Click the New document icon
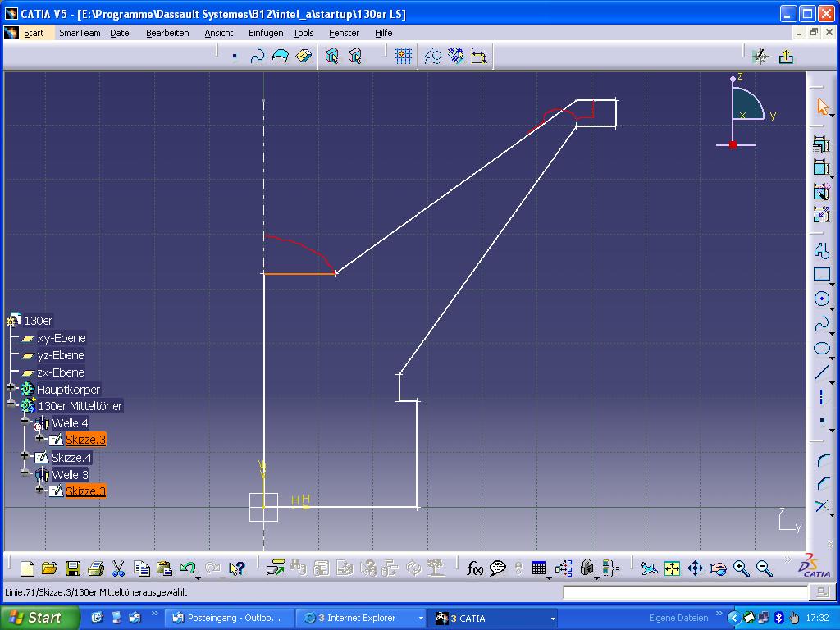Viewport: 840px width, 630px height. click(x=27, y=568)
